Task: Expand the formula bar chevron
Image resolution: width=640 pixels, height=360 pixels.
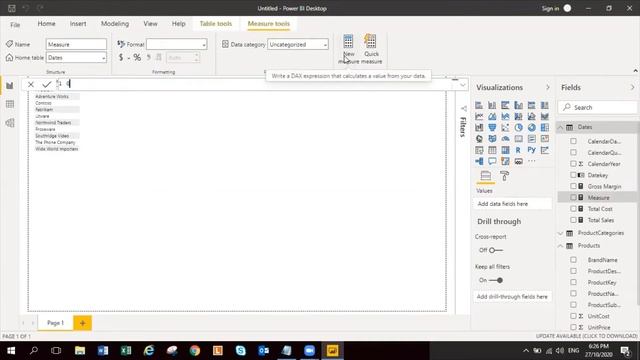Action: click(x=462, y=85)
